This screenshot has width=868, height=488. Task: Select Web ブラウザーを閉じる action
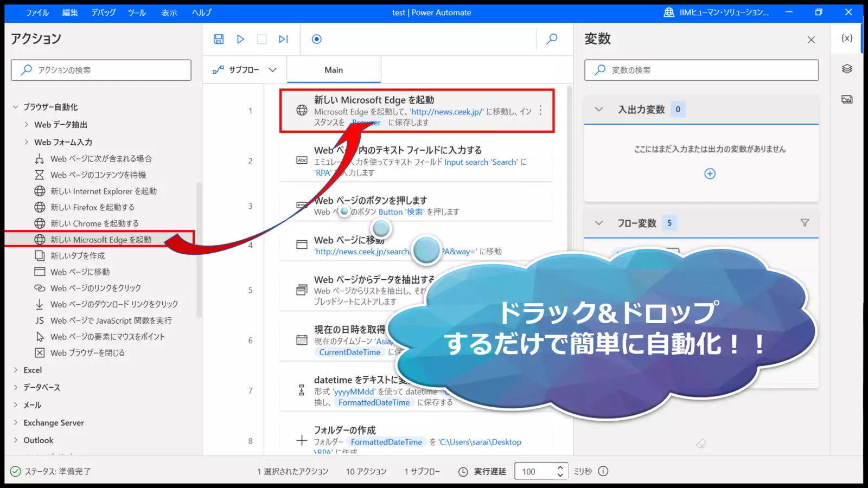pos(87,353)
